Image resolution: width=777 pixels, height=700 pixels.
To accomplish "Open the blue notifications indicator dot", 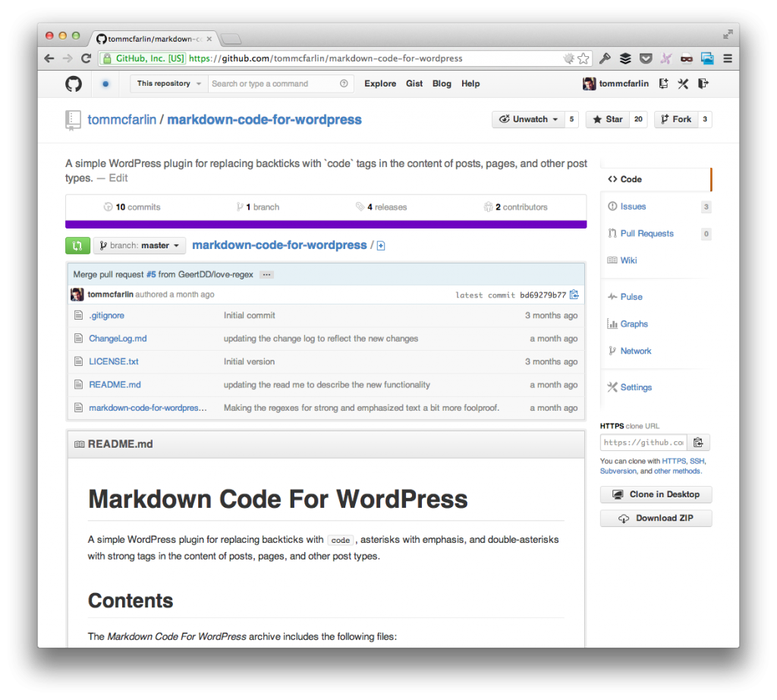I will coord(105,84).
